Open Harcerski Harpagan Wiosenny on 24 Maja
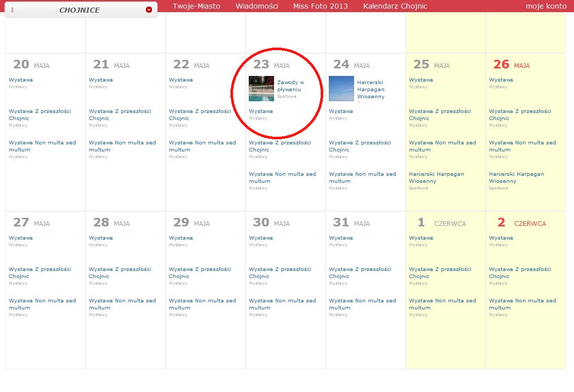This screenshot has width=574, height=392. [x=371, y=90]
